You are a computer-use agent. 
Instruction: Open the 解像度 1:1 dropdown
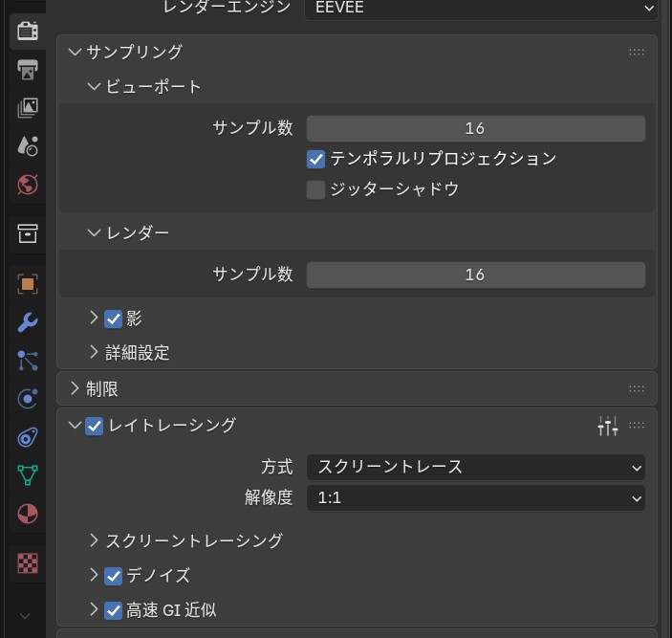click(475, 498)
